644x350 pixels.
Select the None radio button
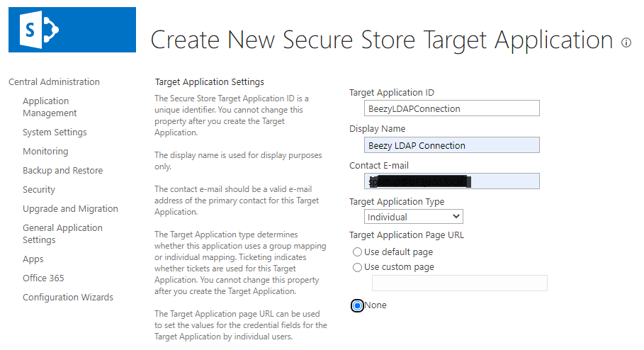(x=357, y=305)
